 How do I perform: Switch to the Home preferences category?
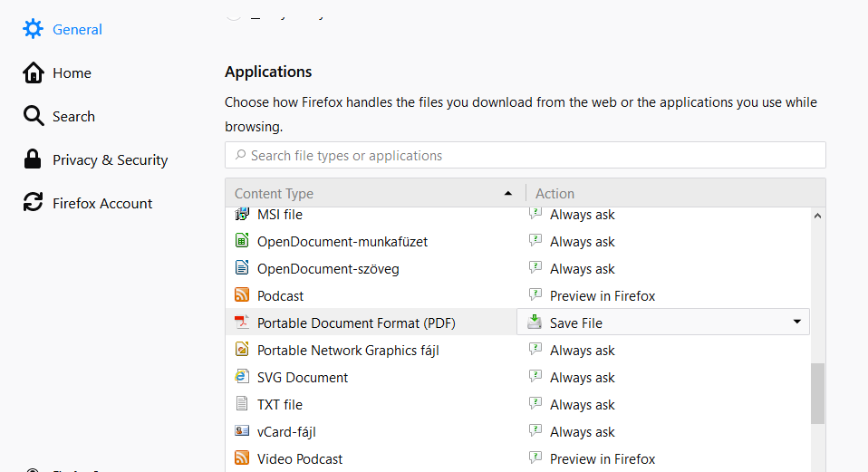57,72
